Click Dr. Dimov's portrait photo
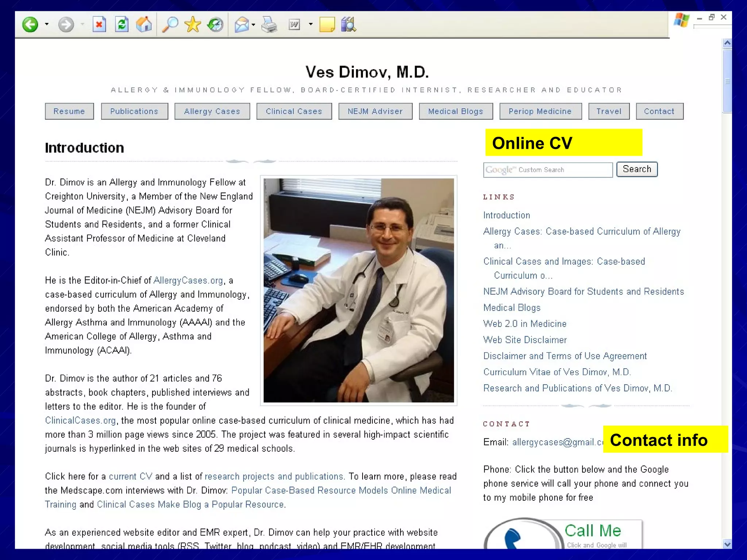Viewport: 747px width, 560px height. pos(359,290)
